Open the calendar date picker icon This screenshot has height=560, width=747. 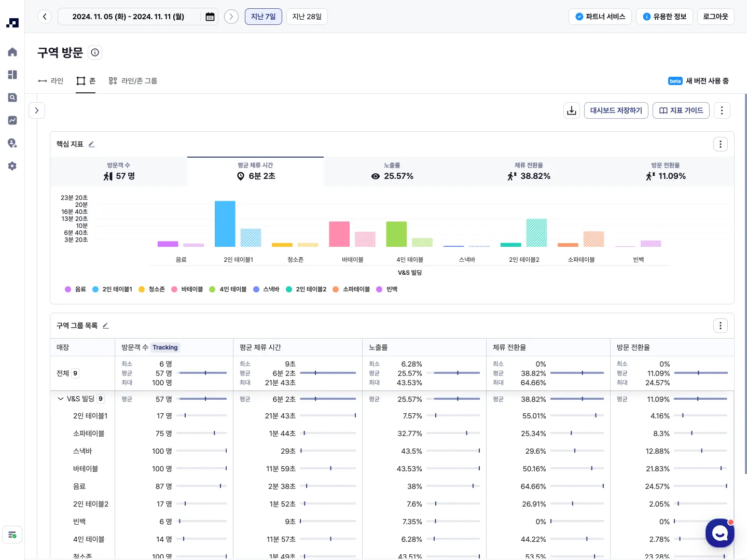(210, 17)
